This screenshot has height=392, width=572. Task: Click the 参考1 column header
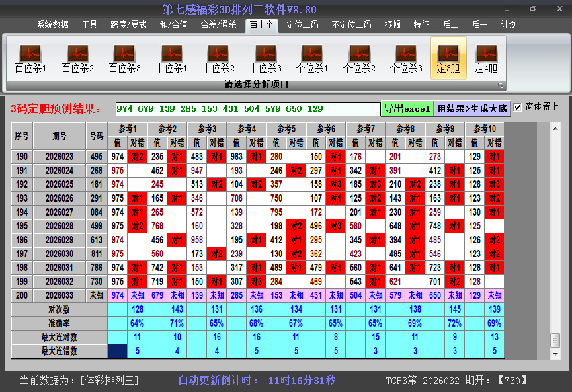tap(128, 129)
